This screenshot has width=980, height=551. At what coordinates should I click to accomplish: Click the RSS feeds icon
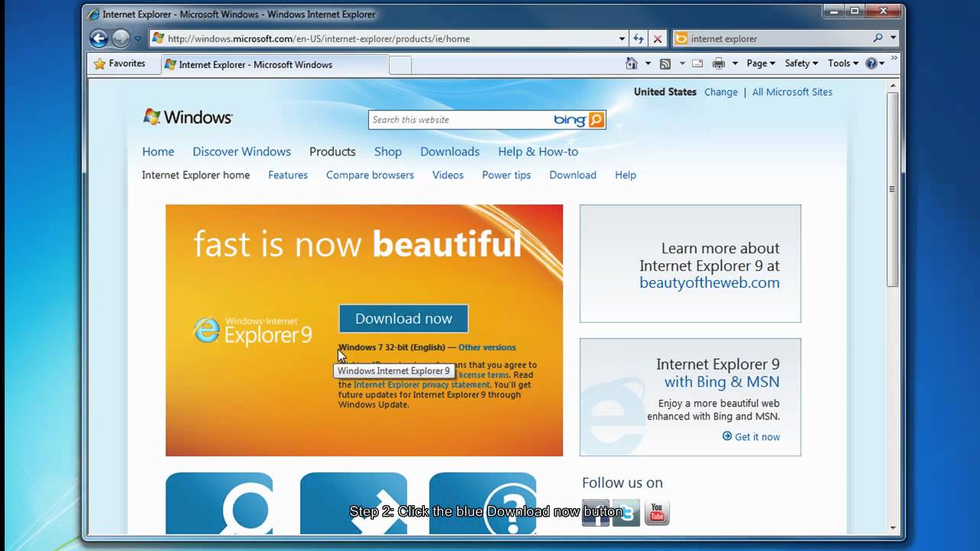(665, 64)
